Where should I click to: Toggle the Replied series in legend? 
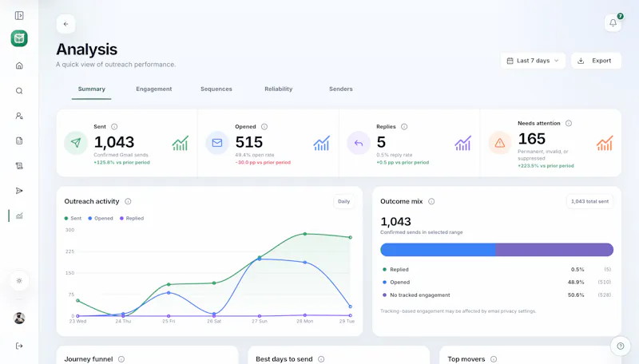tap(132, 218)
